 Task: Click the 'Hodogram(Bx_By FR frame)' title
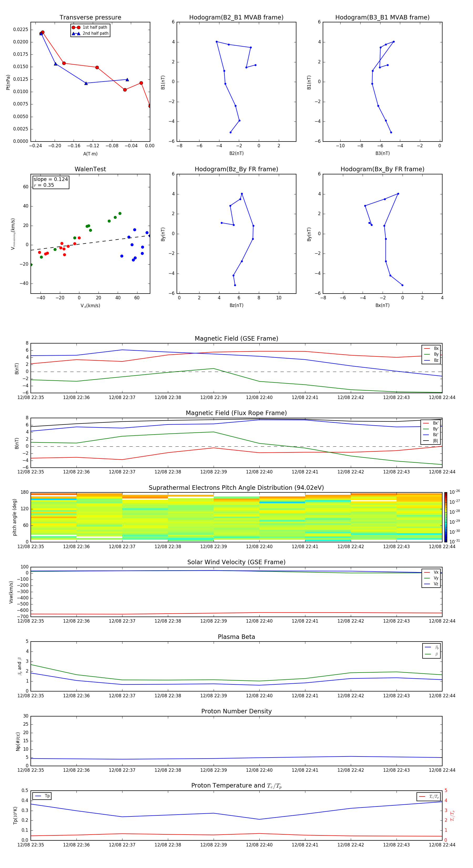pos(382,169)
